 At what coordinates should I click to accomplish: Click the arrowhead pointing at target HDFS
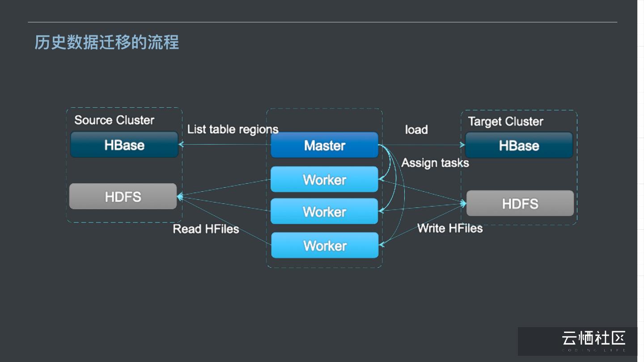coord(463,204)
